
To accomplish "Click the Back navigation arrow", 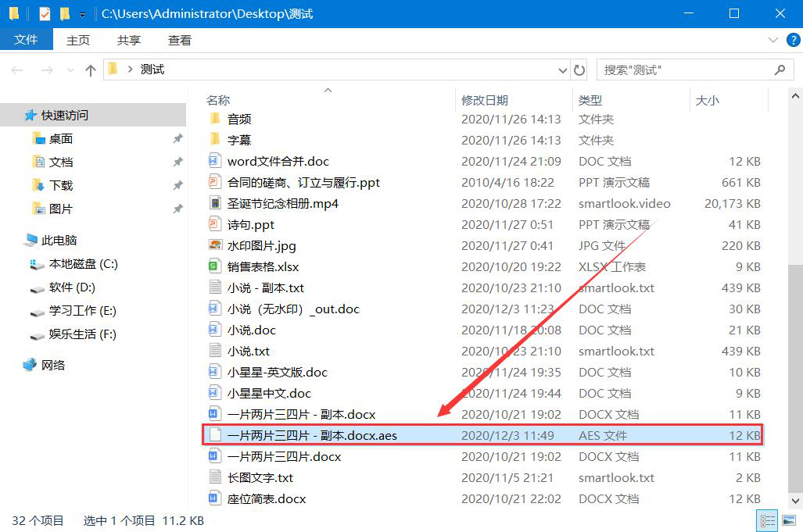I will [x=17, y=70].
